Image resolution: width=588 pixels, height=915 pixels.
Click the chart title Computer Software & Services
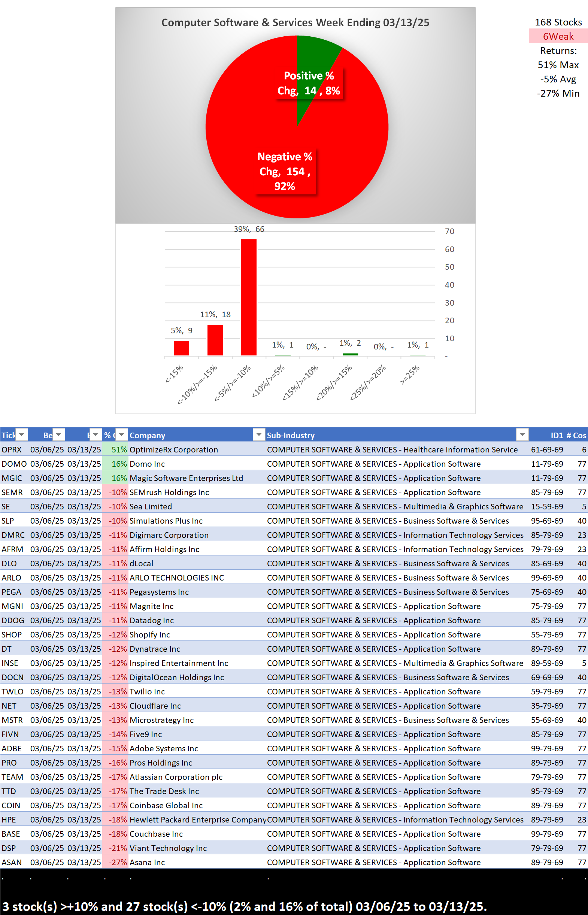(295, 22)
